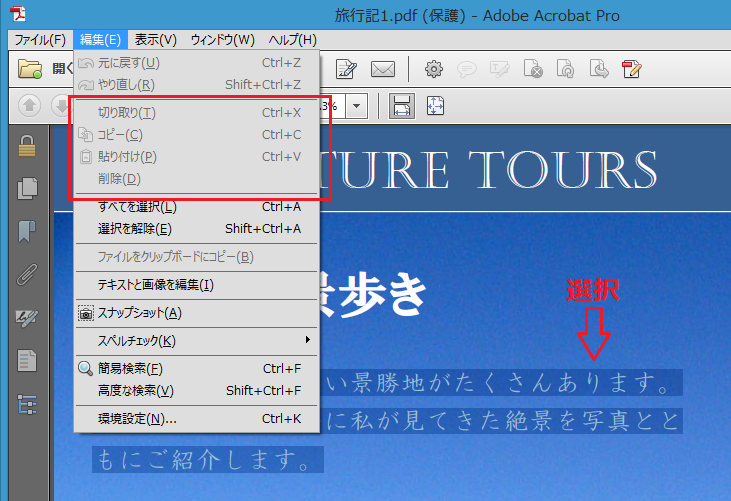The image size is (731, 501).
Task: Open the ヘルプ(H) menu
Action: point(292,40)
